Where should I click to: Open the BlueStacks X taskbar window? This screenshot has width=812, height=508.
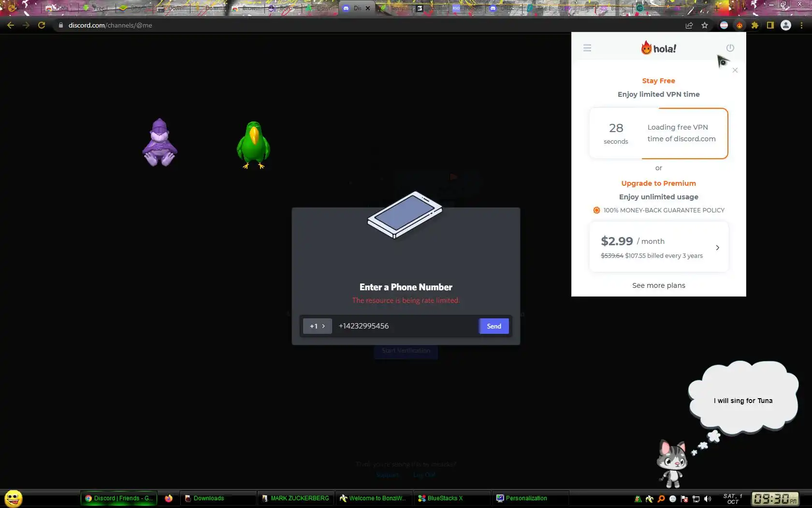pos(452,498)
